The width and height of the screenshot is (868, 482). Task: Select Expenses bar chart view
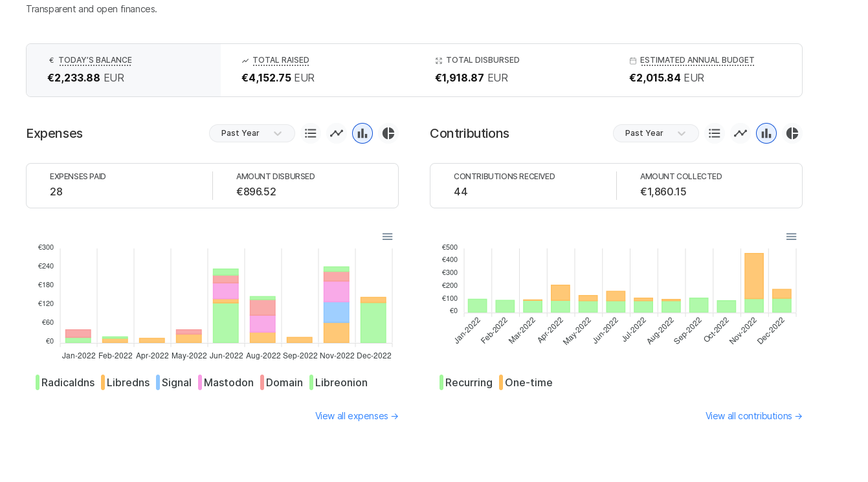coord(362,133)
